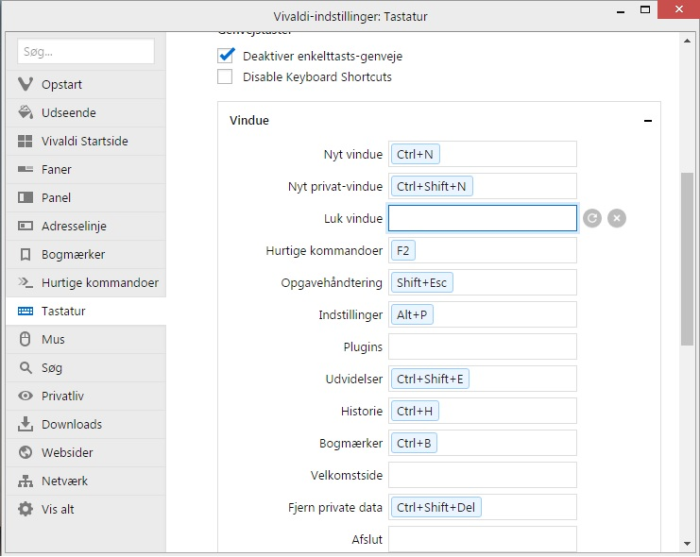This screenshot has width=700, height=557.
Task: Open the Udseende settings section
Action: [86, 112]
